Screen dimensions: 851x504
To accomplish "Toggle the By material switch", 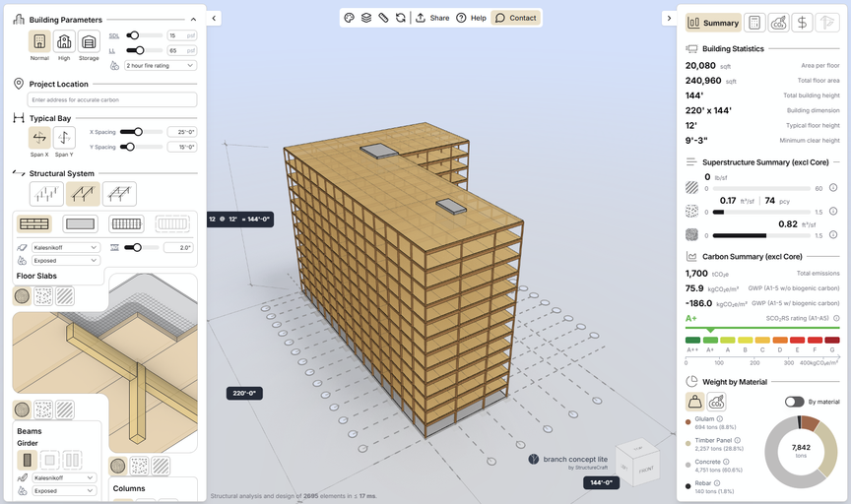I will coord(794,402).
